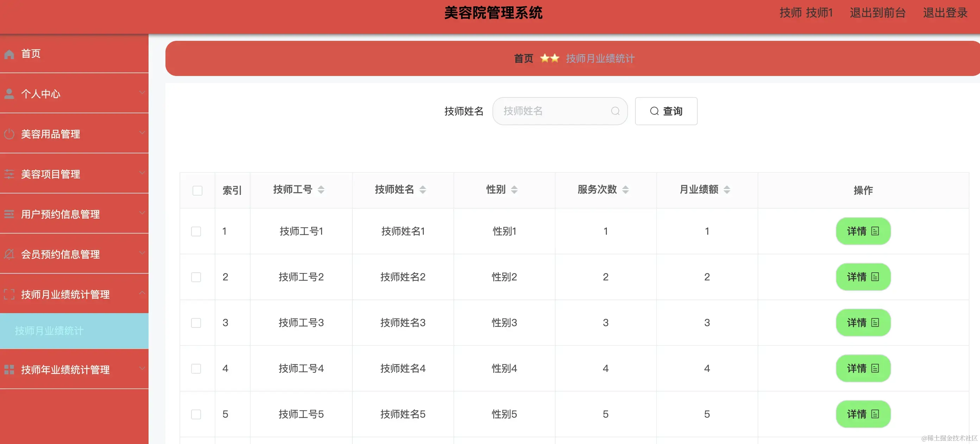Click the power icon beside 美容用品管理
Viewport: 980px width, 444px height.
tap(9, 134)
